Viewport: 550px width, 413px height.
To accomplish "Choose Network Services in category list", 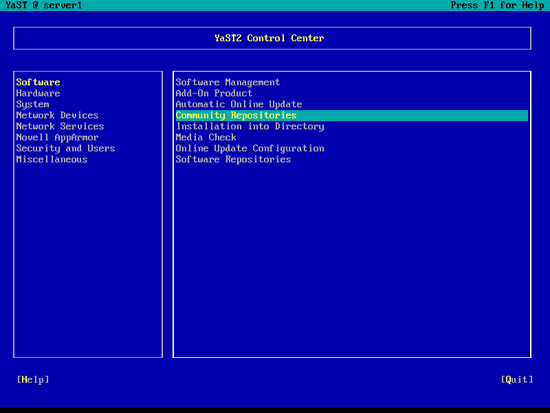I will point(60,126).
